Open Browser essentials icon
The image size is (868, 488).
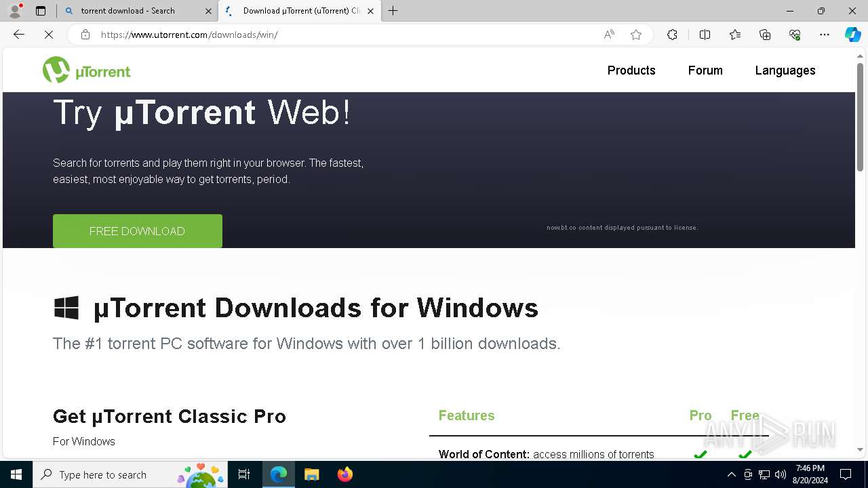click(x=795, y=35)
